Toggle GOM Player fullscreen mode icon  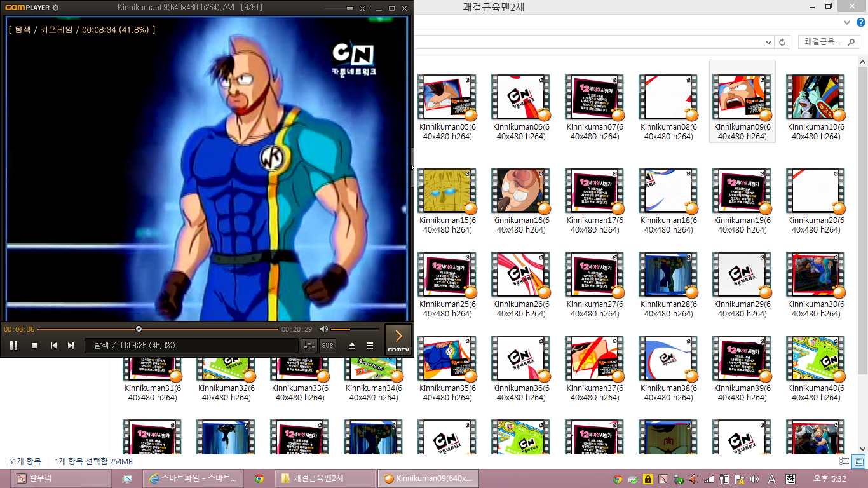362,8
